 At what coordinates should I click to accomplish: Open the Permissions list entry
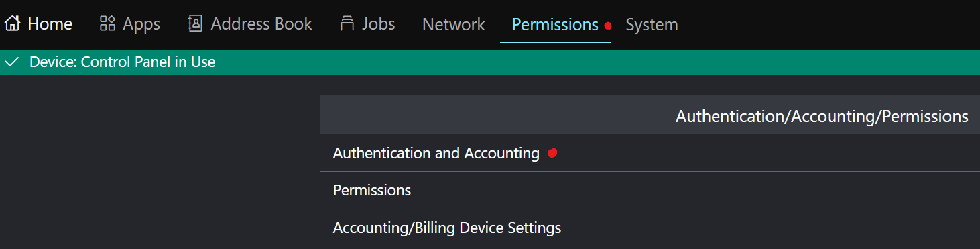(x=650, y=191)
